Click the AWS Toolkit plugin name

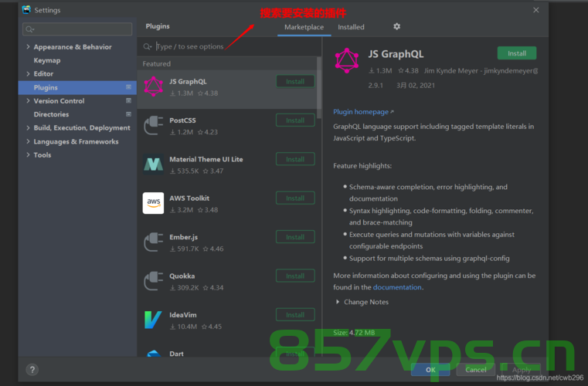pos(189,198)
